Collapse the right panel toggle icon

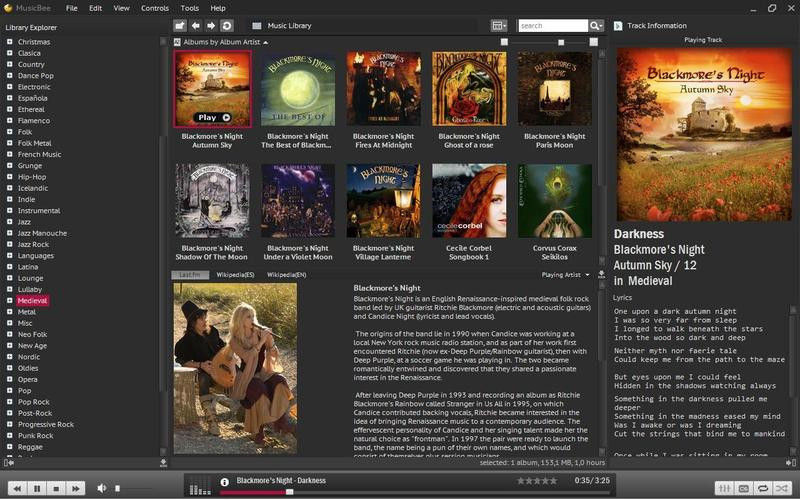(x=791, y=463)
